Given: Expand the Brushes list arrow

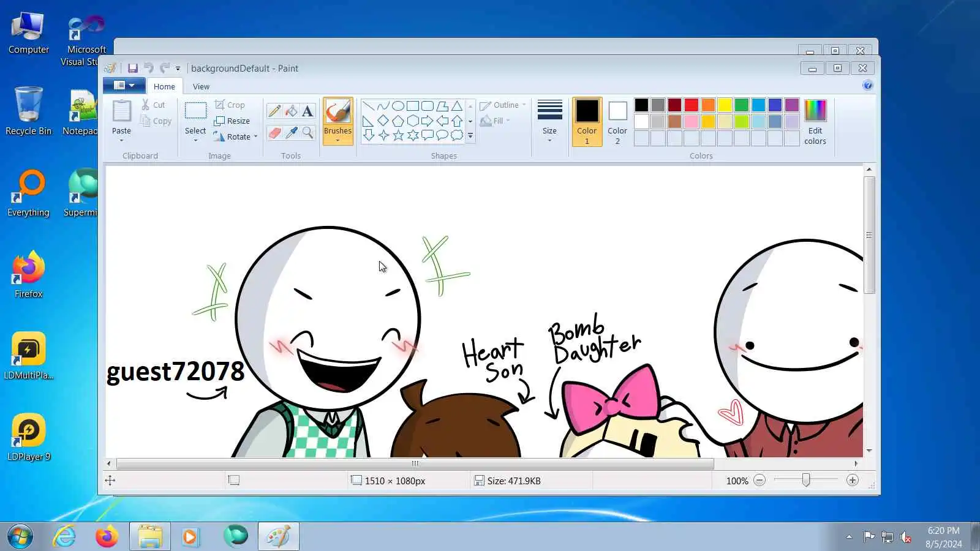Looking at the screenshot, I should [x=337, y=140].
